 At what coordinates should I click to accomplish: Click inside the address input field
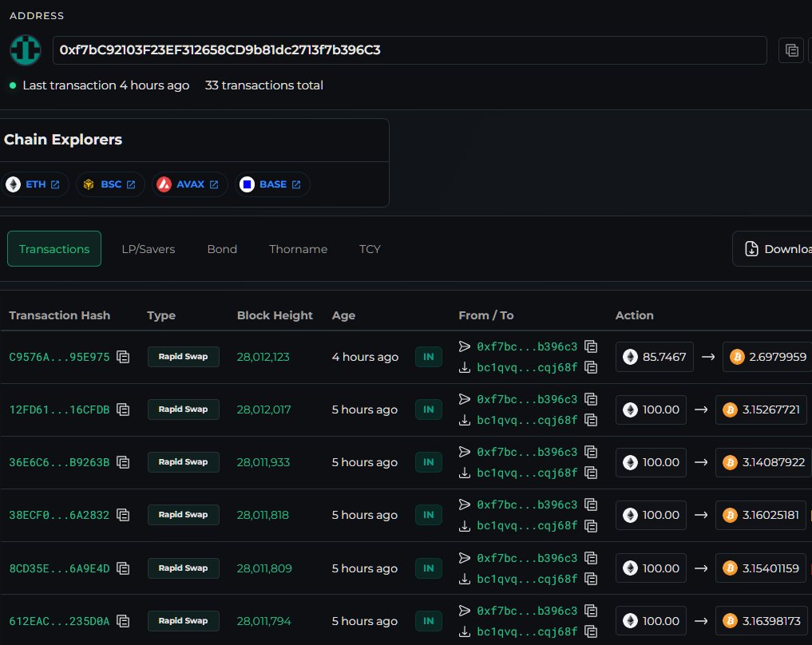(x=410, y=50)
